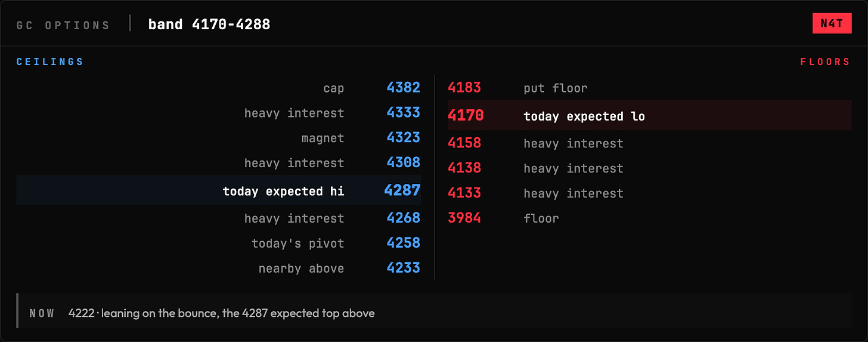
Task: Click the FLOORS column header
Action: (x=825, y=62)
